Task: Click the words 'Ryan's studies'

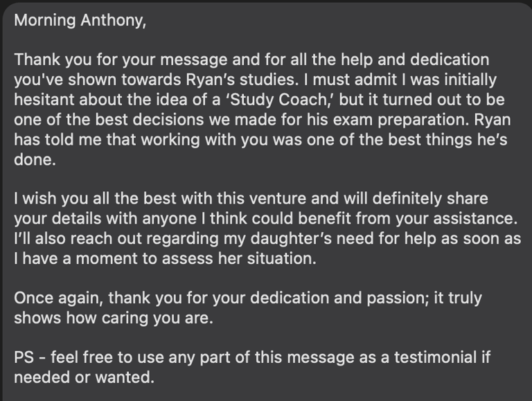Action: click(x=240, y=80)
